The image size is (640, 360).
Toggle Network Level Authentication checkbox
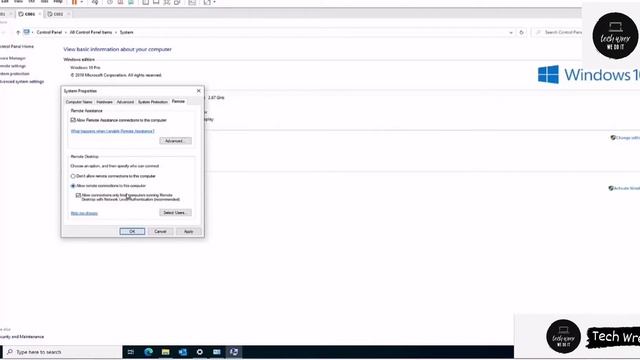[78, 195]
